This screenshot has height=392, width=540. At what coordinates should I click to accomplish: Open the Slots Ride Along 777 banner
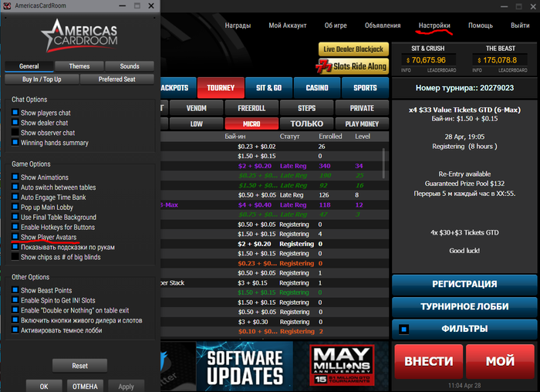click(x=352, y=66)
